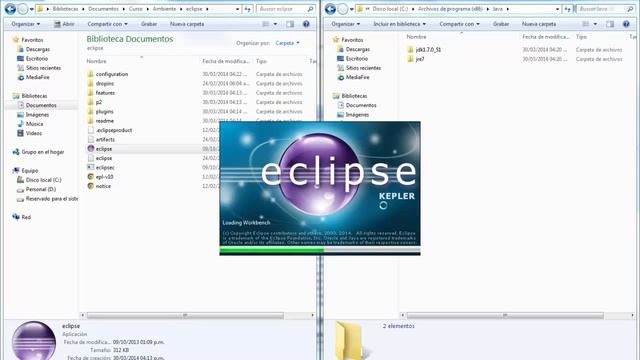Select Disco local (C:) in left window
The height and width of the screenshot is (360, 640).
(43, 180)
